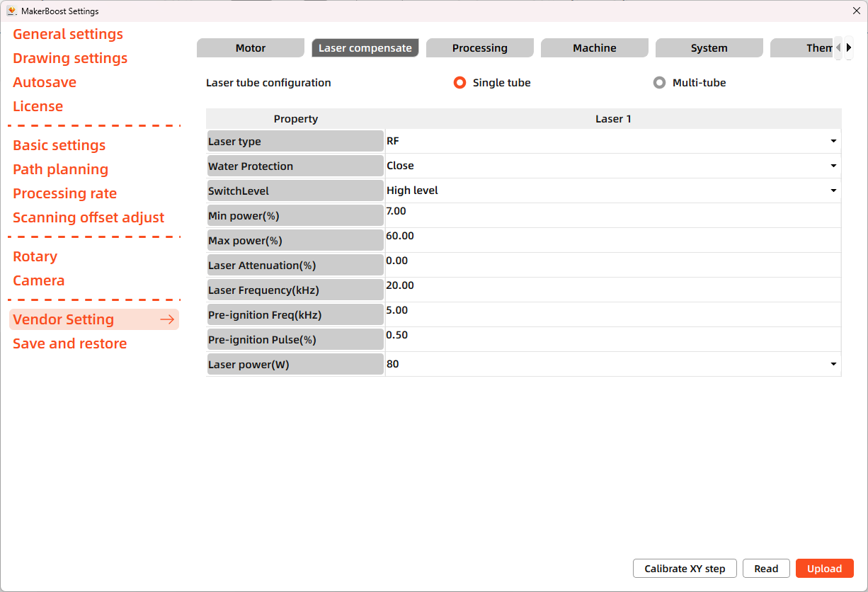Click the Read button
Viewport: 868px width, 592px height.
765,568
